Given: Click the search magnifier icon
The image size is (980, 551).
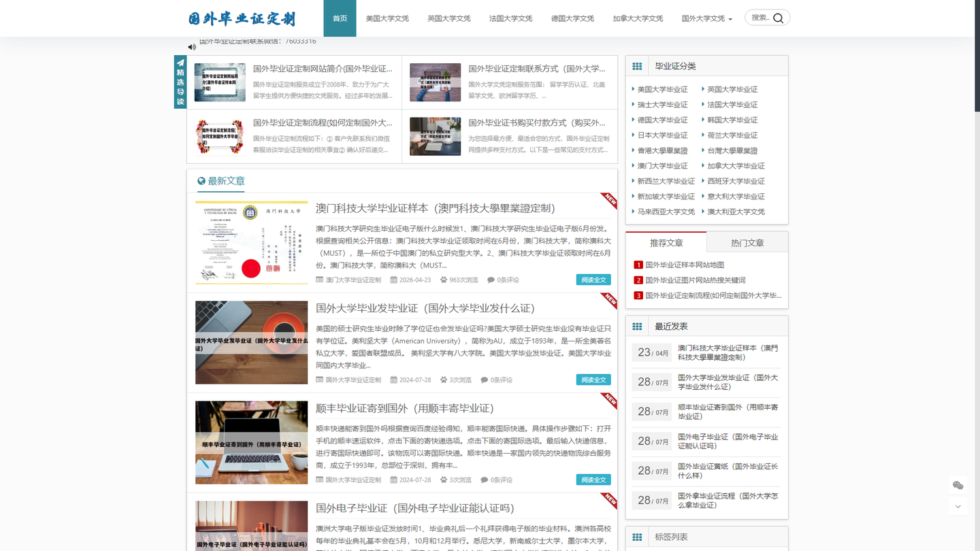Looking at the screenshot, I should (779, 18).
